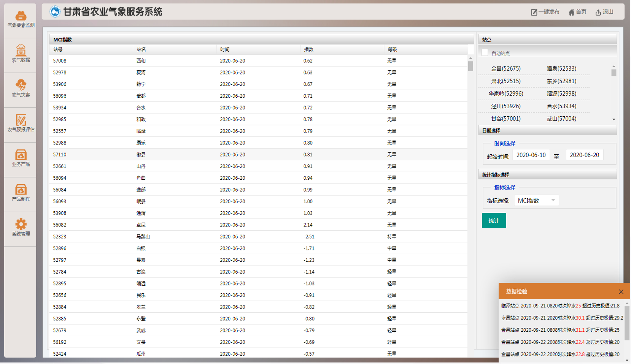Select table row for 56192 文县
The image size is (631, 364).
coord(258,342)
